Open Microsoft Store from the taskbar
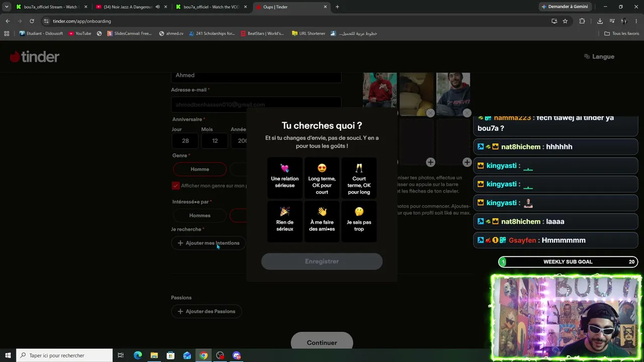 pyautogui.click(x=171, y=355)
